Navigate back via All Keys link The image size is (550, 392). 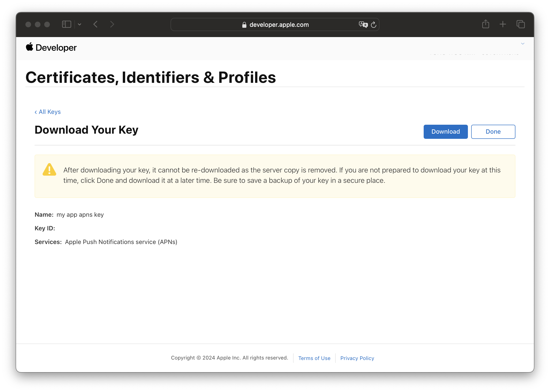pyautogui.click(x=48, y=112)
